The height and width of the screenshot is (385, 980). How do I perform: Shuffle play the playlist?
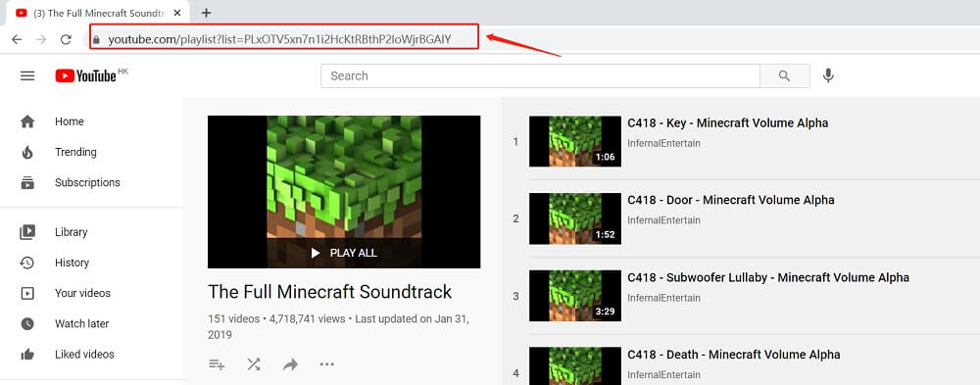click(x=253, y=364)
